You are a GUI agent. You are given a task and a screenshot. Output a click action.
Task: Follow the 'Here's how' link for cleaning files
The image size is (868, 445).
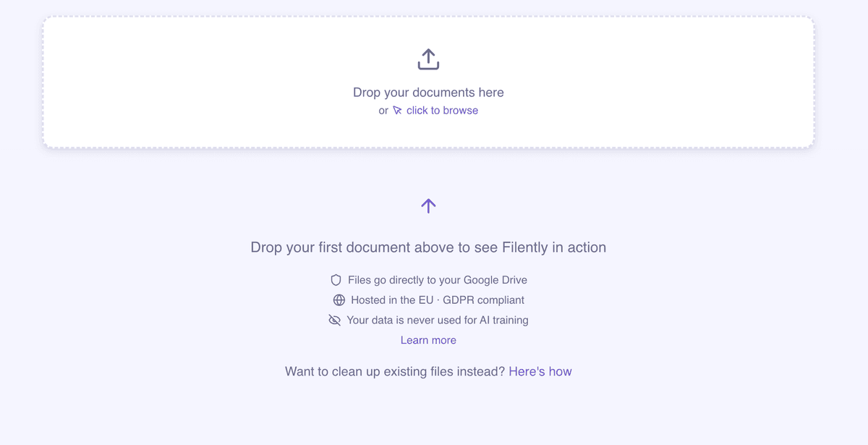coord(540,371)
